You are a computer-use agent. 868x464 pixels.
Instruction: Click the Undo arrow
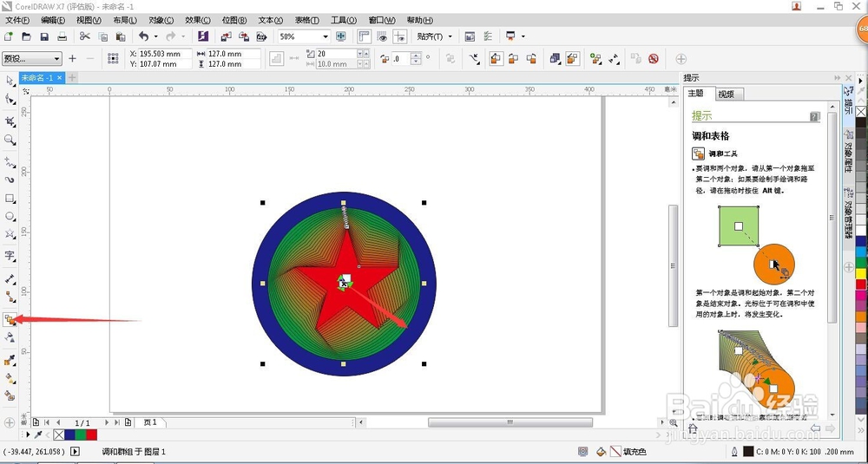click(x=143, y=36)
